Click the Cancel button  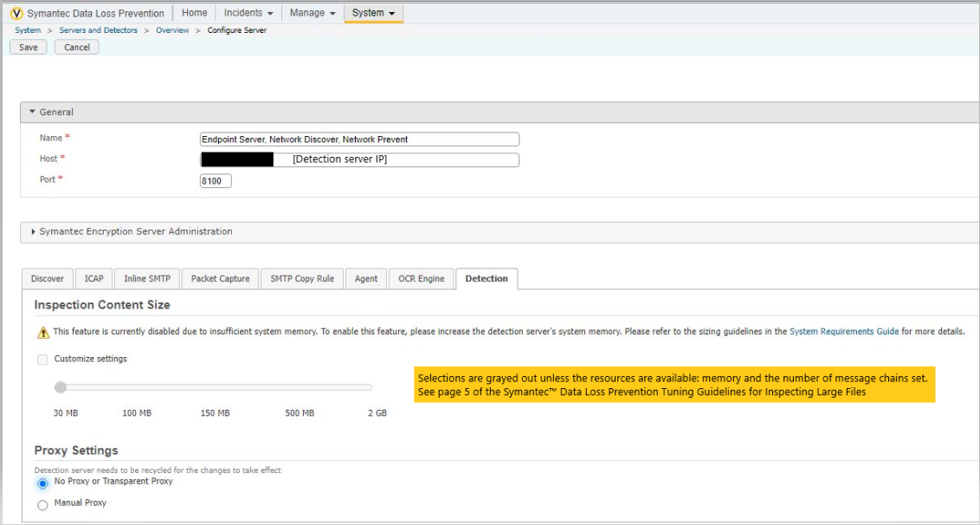point(77,48)
